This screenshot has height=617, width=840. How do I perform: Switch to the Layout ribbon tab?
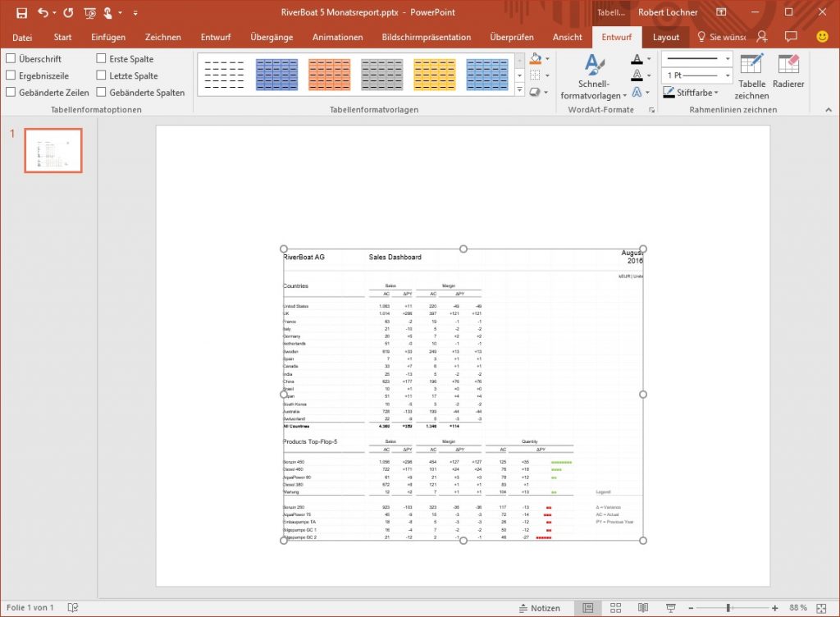[665, 37]
